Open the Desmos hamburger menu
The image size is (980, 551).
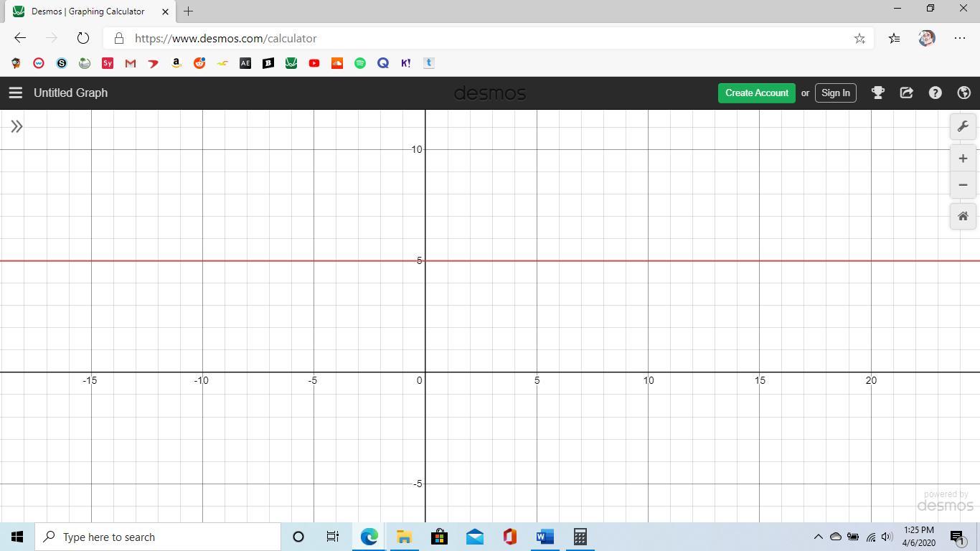(16, 93)
